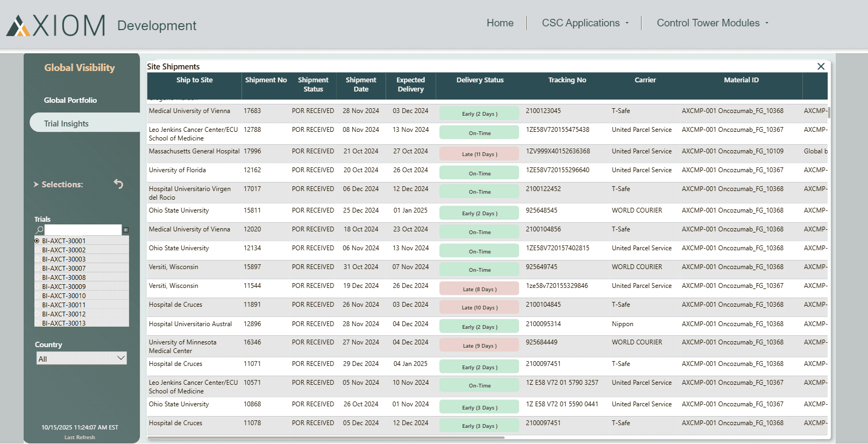Click Hospital Universitario Austral cell
This screenshot has height=444, width=868.
(190, 324)
